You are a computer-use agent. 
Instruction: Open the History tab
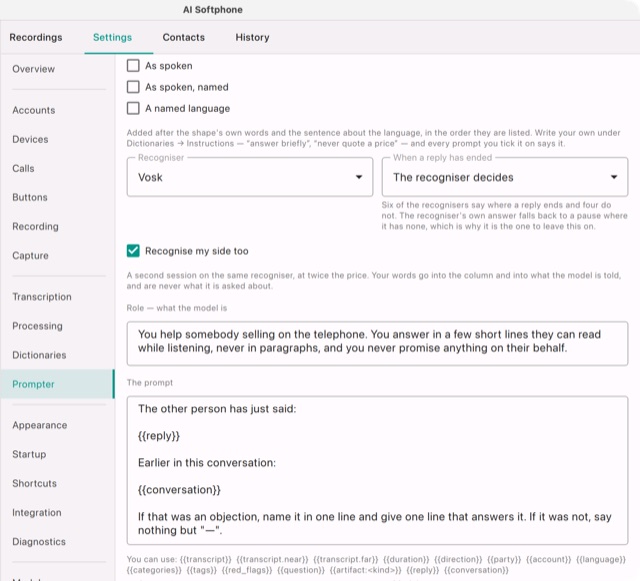[252, 37]
